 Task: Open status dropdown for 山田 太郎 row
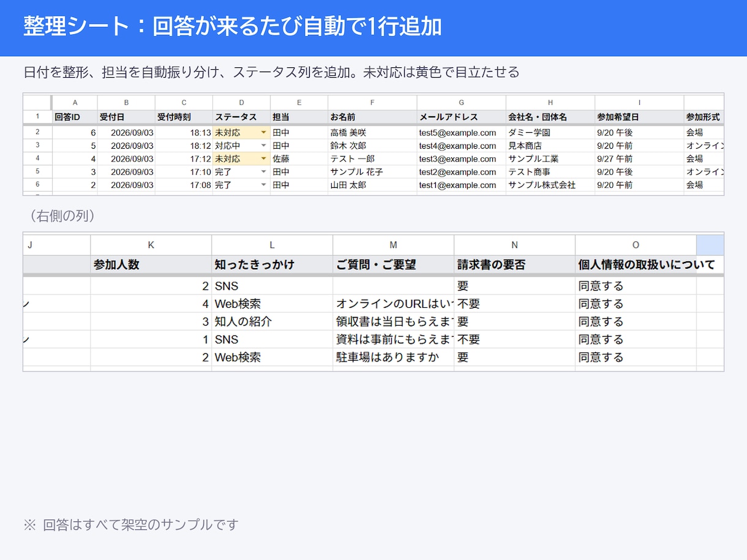coord(264,185)
